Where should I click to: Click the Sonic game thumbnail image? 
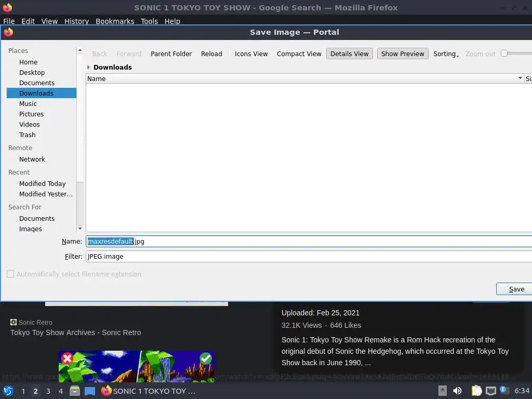(x=137, y=366)
